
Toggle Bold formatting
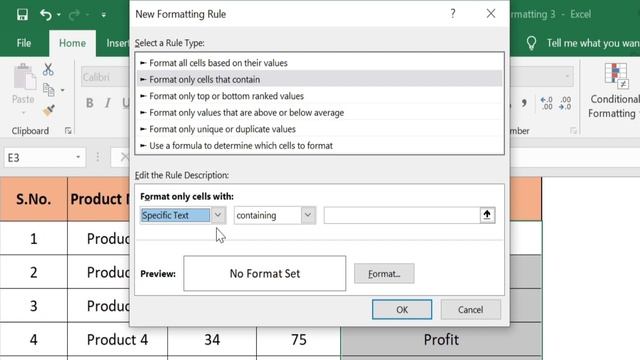pos(89,103)
